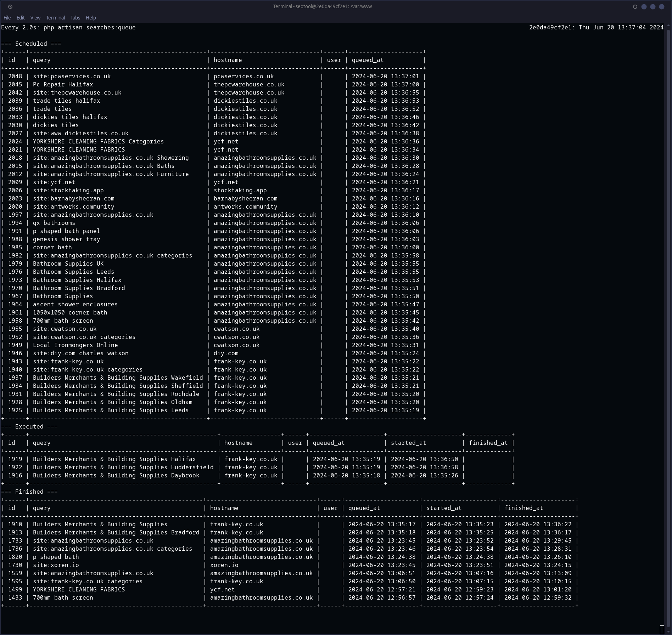Screen dimensions: 672x635
Task: Click the outlined circle indicator in the titlebar
Action: [634, 6]
